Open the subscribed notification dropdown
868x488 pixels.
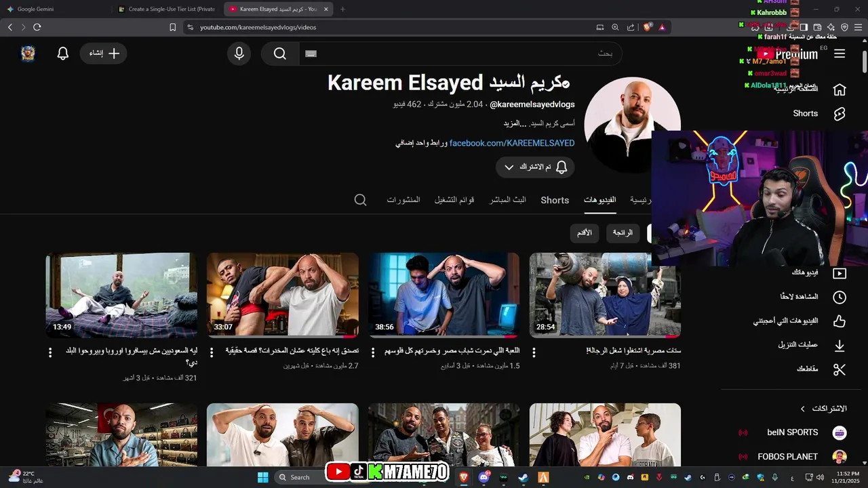point(535,167)
